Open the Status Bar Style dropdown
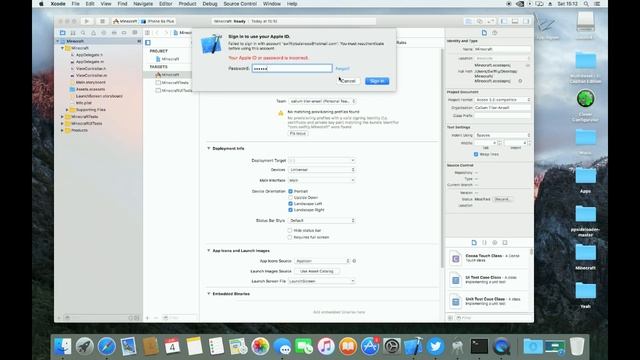The height and width of the screenshot is (360, 640). [322, 220]
